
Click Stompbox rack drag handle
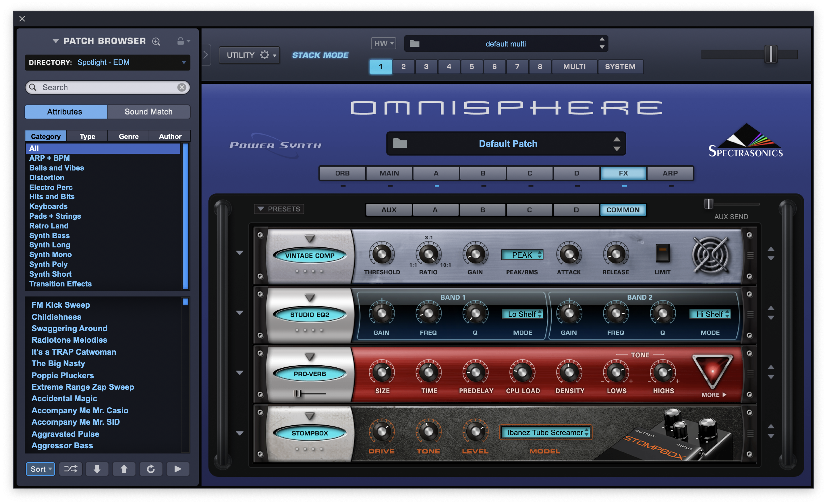click(750, 433)
